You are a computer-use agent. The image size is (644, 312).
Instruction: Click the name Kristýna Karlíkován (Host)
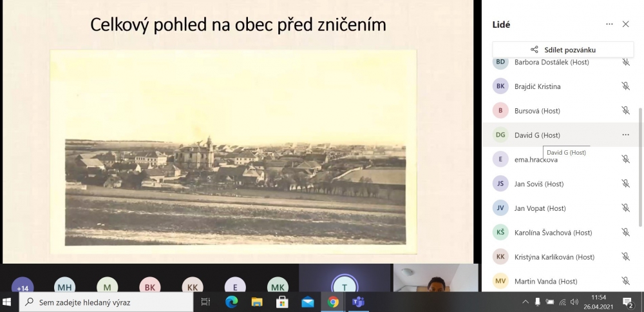554,257
